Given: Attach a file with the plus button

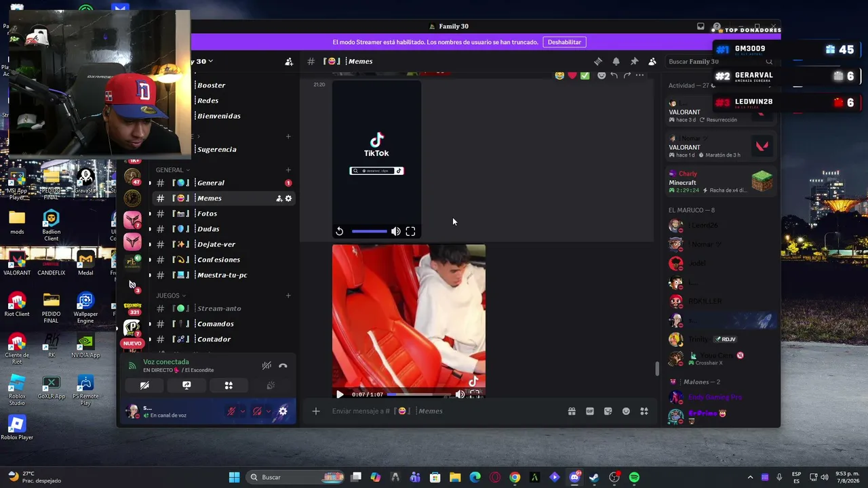Looking at the screenshot, I should (x=316, y=411).
